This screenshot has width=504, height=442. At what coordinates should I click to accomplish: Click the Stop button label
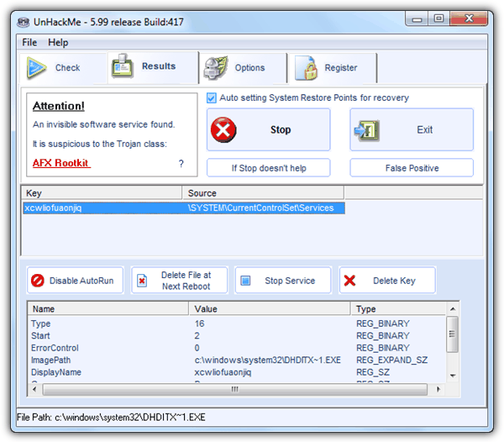[281, 129]
